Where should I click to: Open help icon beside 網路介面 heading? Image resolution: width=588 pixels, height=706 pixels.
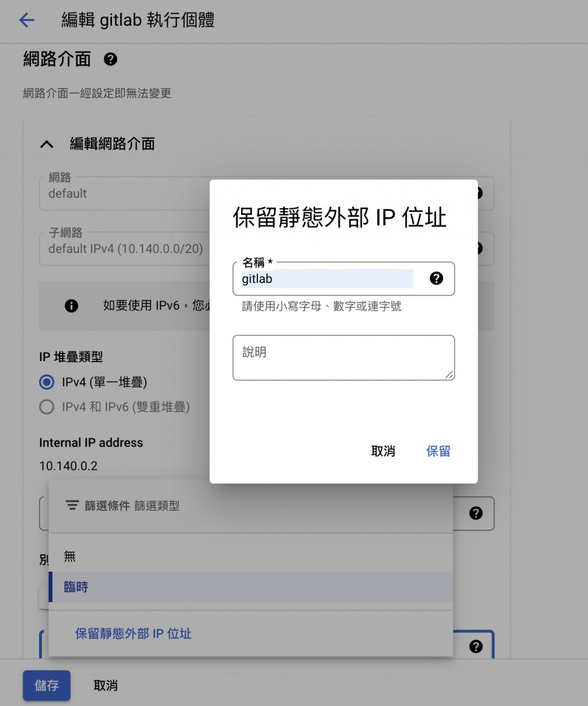pos(111,59)
